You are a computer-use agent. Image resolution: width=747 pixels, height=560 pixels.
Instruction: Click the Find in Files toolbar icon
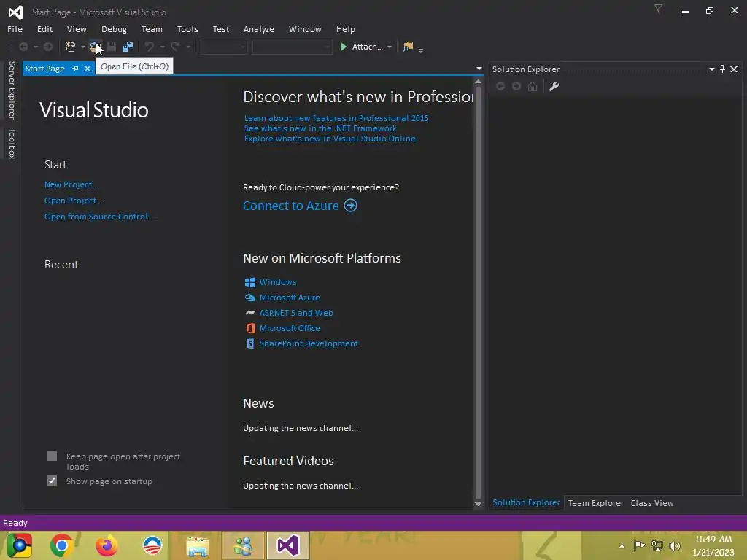coord(408,47)
